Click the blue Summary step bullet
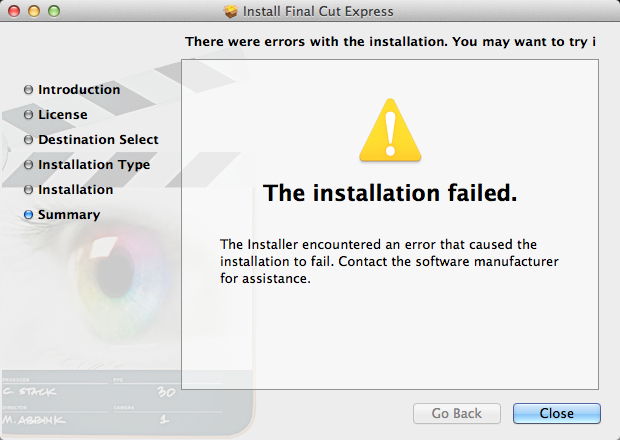Viewport: 620px width, 440px height. coord(28,215)
